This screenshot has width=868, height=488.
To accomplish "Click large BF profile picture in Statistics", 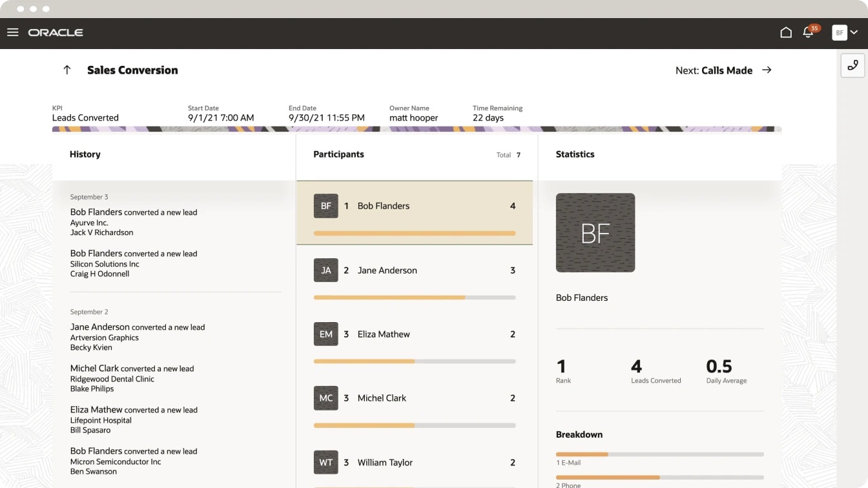I will pyautogui.click(x=595, y=232).
